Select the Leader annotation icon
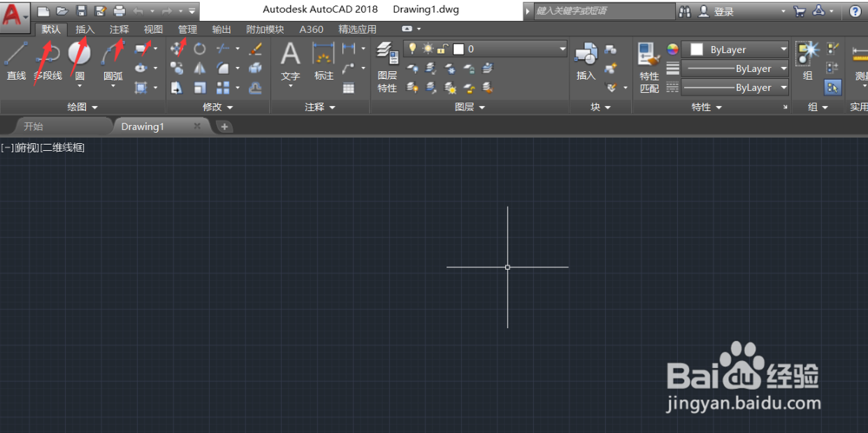This screenshot has height=433, width=868. 348,68
